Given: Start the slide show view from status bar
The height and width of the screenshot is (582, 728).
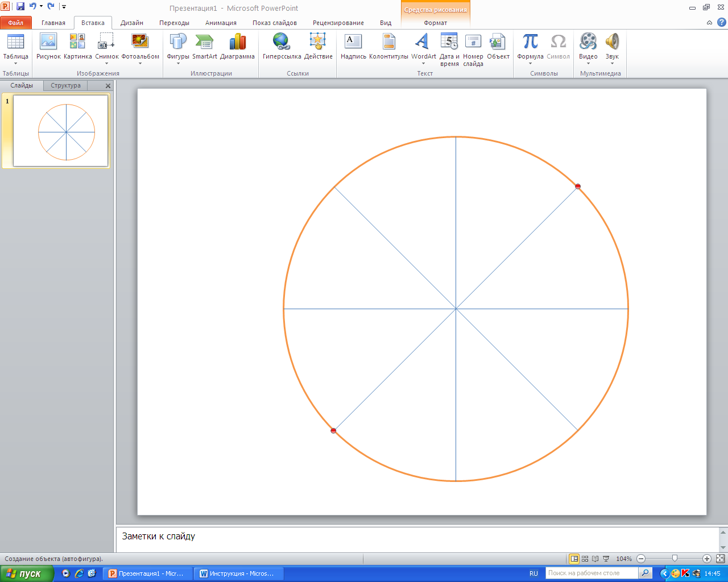Looking at the screenshot, I should 606,559.
